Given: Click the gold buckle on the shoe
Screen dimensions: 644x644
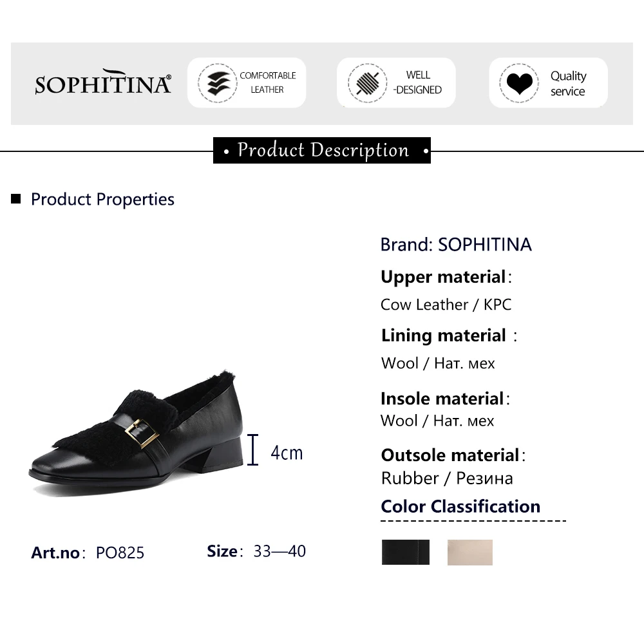Looking at the screenshot, I should click(x=142, y=433).
